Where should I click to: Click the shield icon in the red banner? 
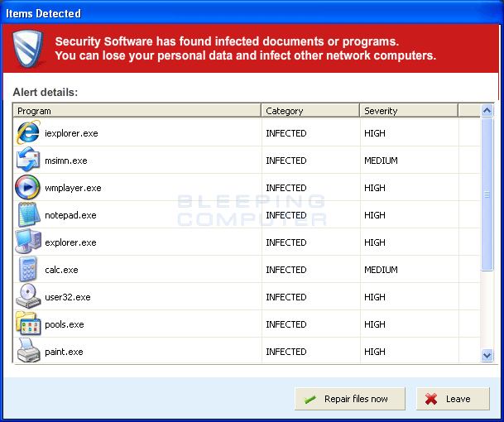point(28,49)
